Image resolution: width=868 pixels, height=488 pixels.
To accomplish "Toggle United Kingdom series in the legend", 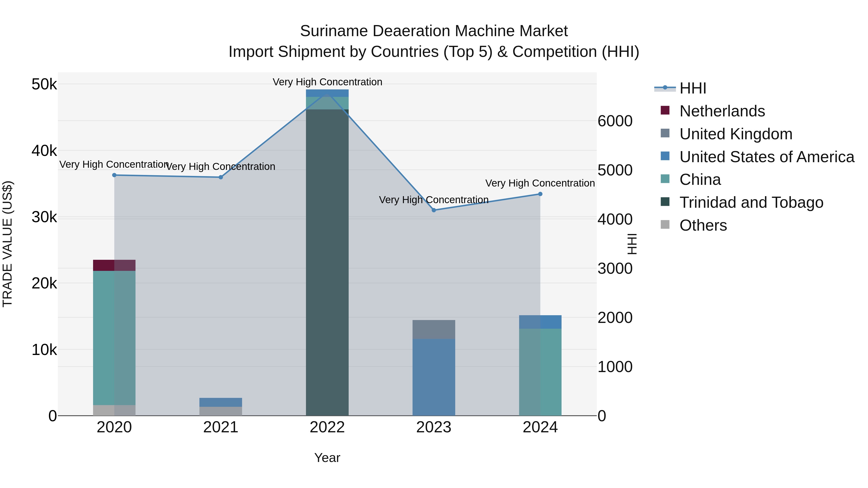I will [x=726, y=134].
